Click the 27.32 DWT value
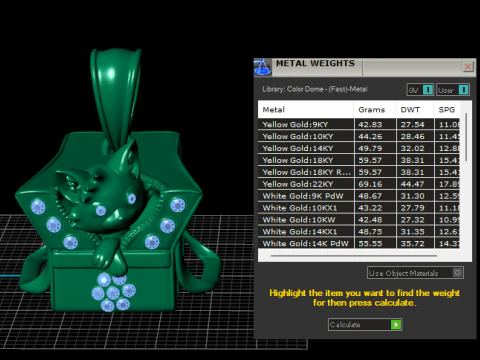Screen dimensions: 480x360 click(x=412, y=220)
